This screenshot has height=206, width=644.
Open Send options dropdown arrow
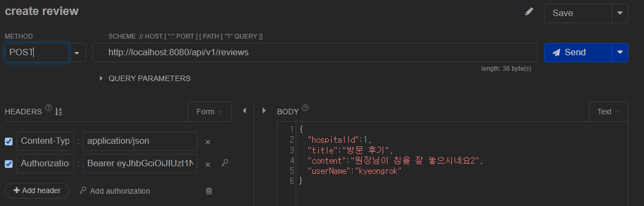620,53
